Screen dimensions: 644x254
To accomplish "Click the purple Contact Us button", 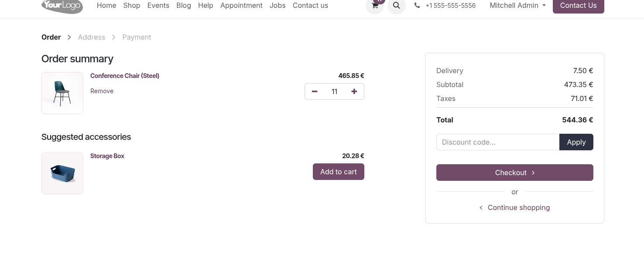I will [x=579, y=6].
